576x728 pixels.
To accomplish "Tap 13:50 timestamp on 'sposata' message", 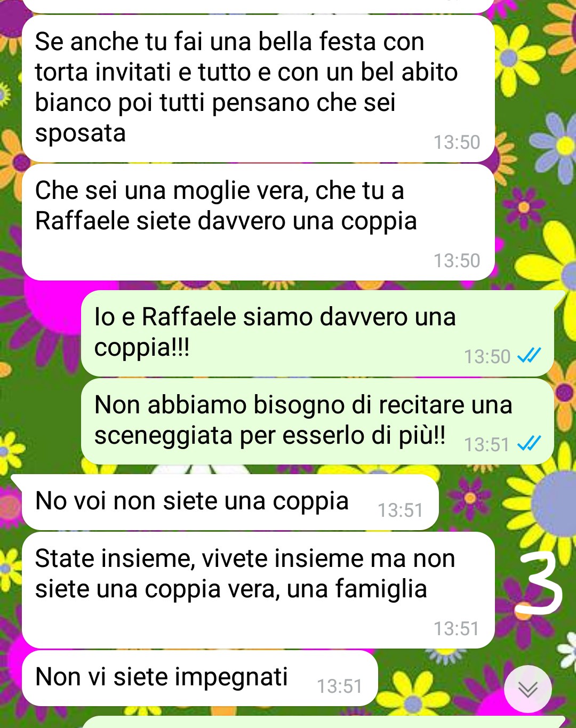I will pyautogui.click(x=457, y=142).
